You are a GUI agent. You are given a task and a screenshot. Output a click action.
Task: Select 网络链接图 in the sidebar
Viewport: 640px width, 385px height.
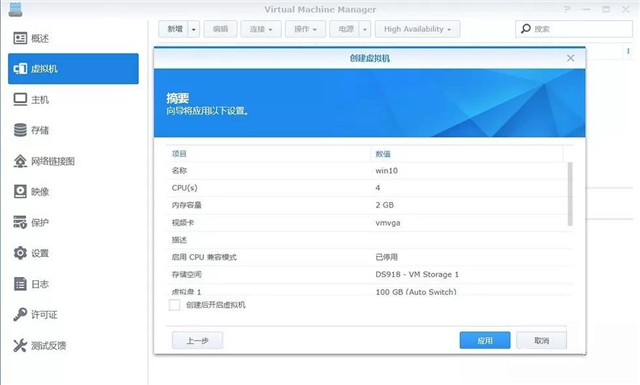click(73, 161)
